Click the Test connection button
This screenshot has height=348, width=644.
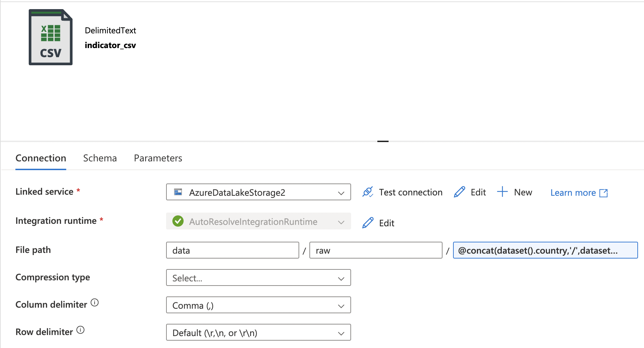click(x=402, y=192)
